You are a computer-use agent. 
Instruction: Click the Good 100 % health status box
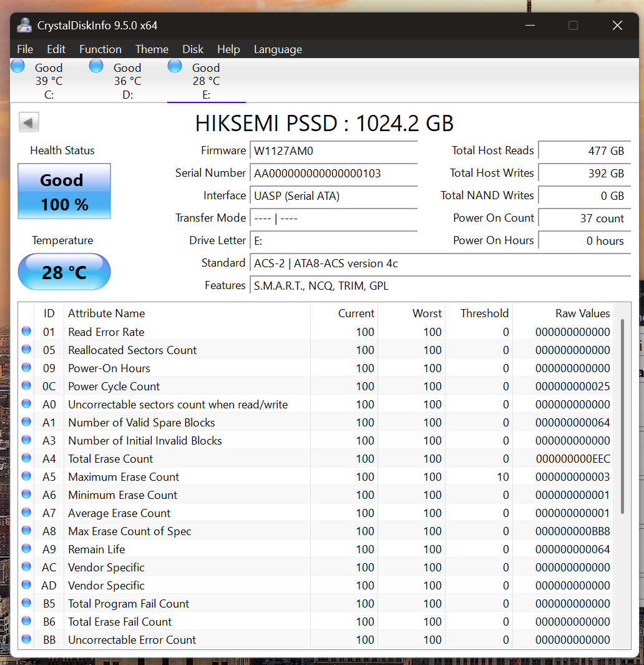click(x=64, y=191)
